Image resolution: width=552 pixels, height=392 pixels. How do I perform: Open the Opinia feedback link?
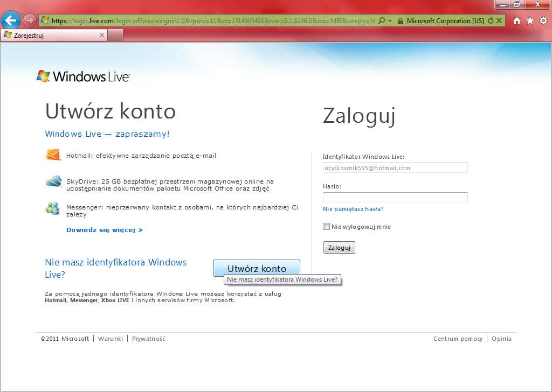[502, 339]
